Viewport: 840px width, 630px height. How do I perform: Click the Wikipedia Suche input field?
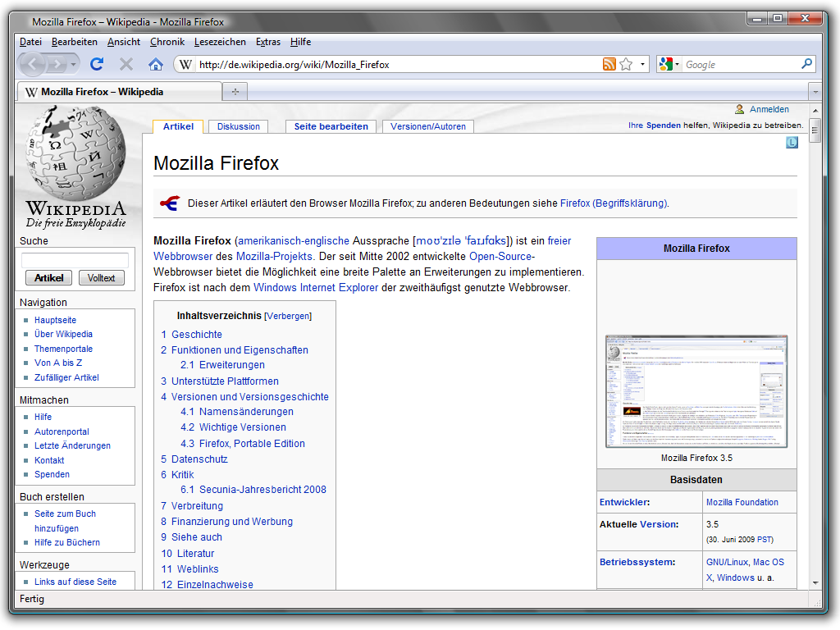[x=75, y=260]
